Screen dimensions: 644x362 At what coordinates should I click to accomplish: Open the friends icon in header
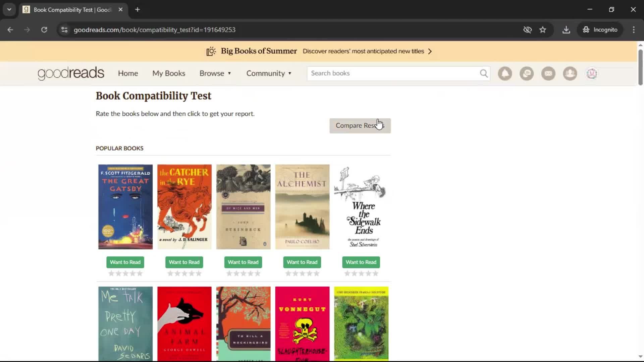click(x=570, y=73)
